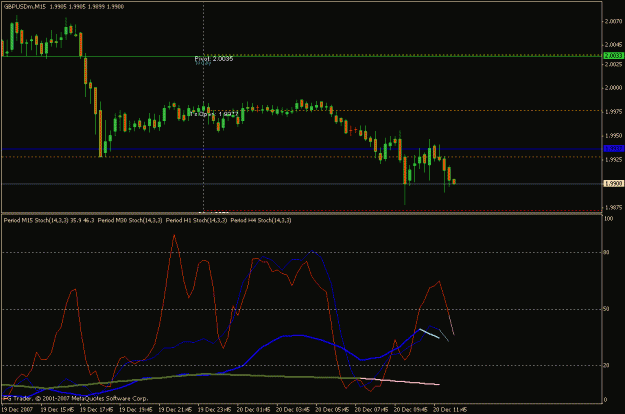Click the "20 Dec 05:45" time label

(332, 409)
